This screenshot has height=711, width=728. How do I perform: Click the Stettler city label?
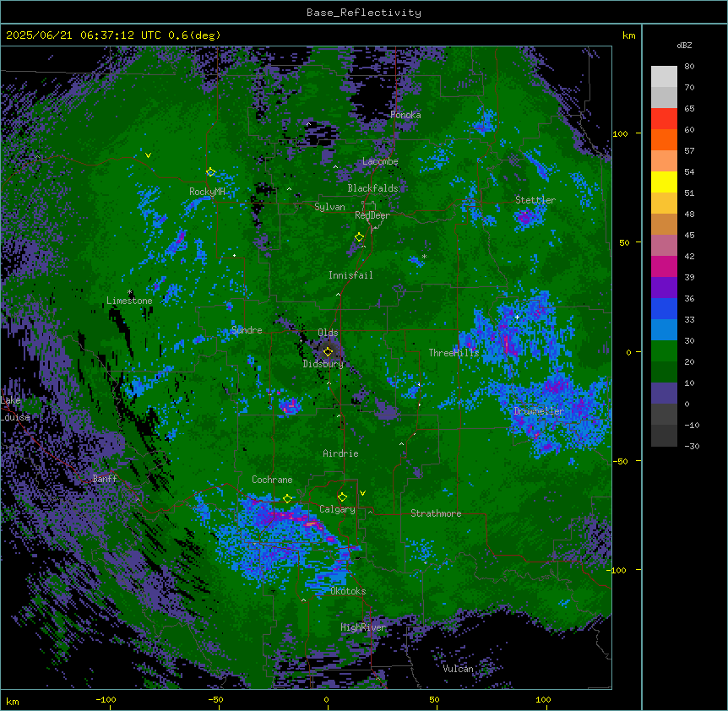535,200
